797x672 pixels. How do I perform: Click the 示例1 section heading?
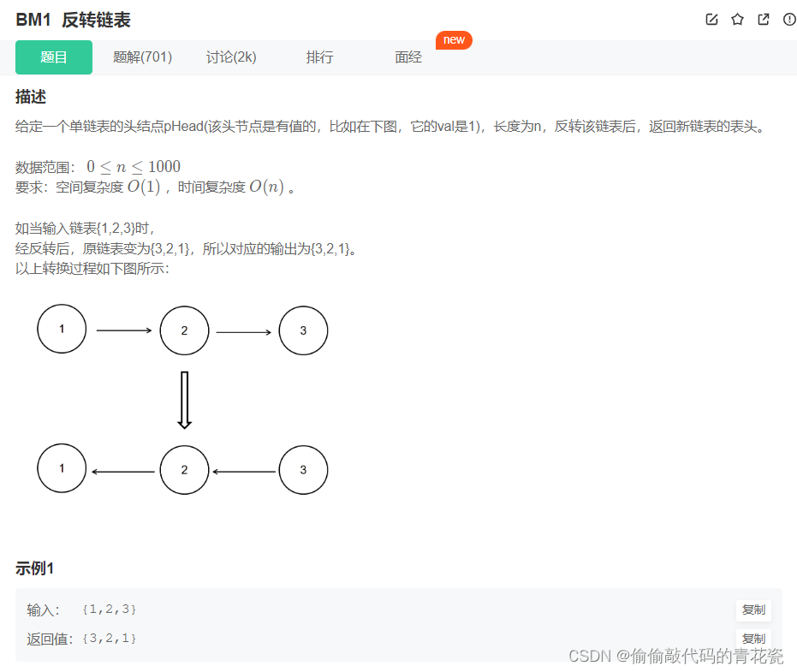(x=31, y=568)
